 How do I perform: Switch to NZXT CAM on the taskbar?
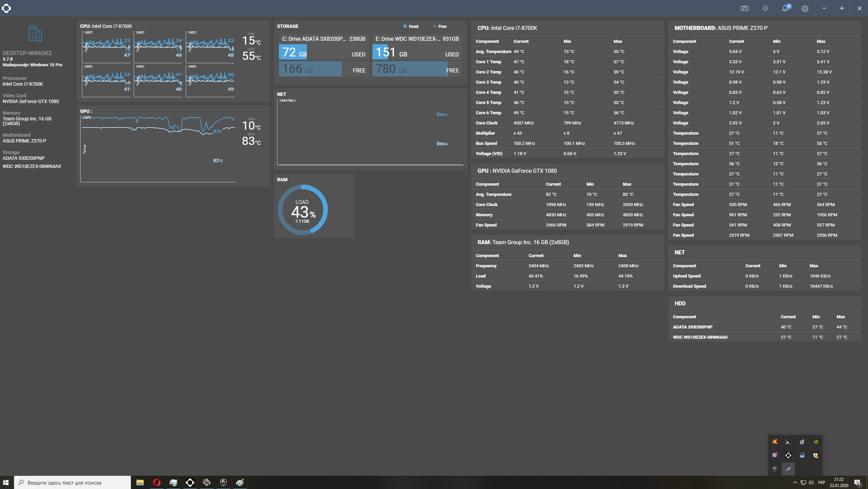[190, 482]
